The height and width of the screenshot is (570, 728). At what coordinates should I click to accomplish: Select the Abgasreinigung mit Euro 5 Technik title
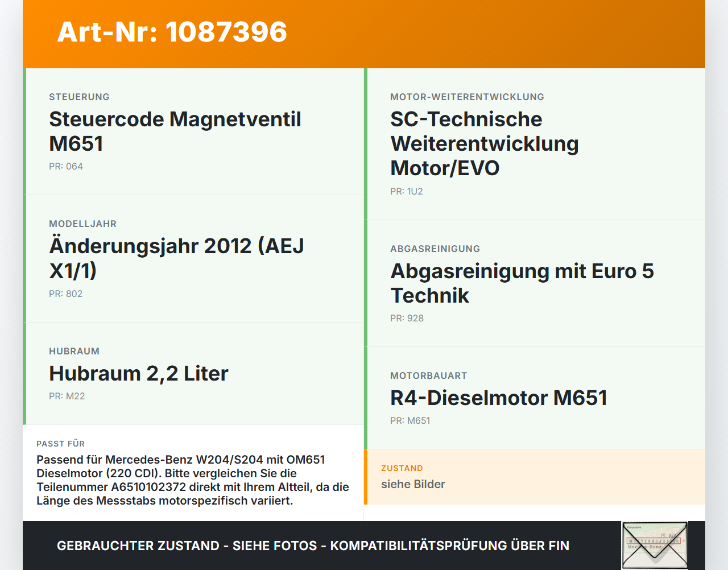522,283
